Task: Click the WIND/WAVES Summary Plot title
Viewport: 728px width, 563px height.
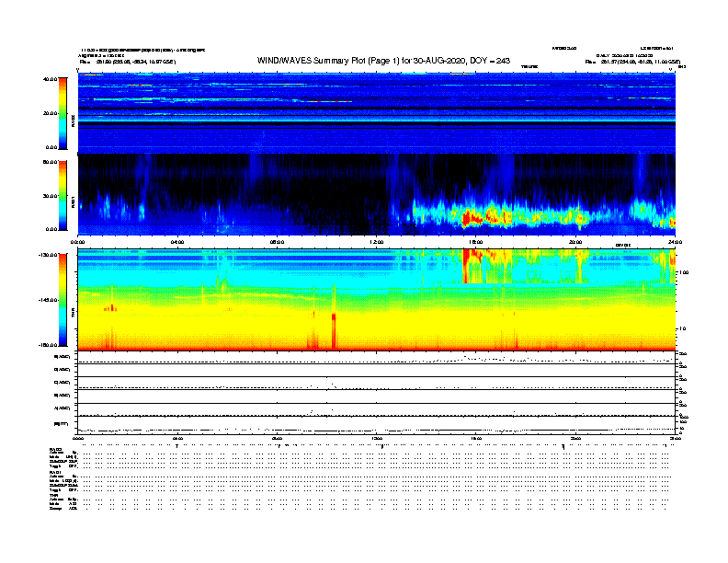Action: [x=383, y=61]
